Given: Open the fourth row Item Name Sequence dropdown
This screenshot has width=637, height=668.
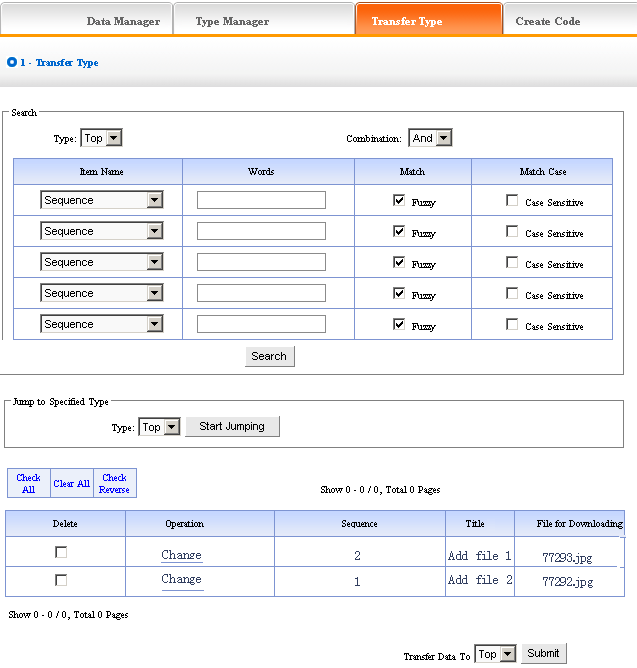Looking at the screenshot, I should pos(102,293).
